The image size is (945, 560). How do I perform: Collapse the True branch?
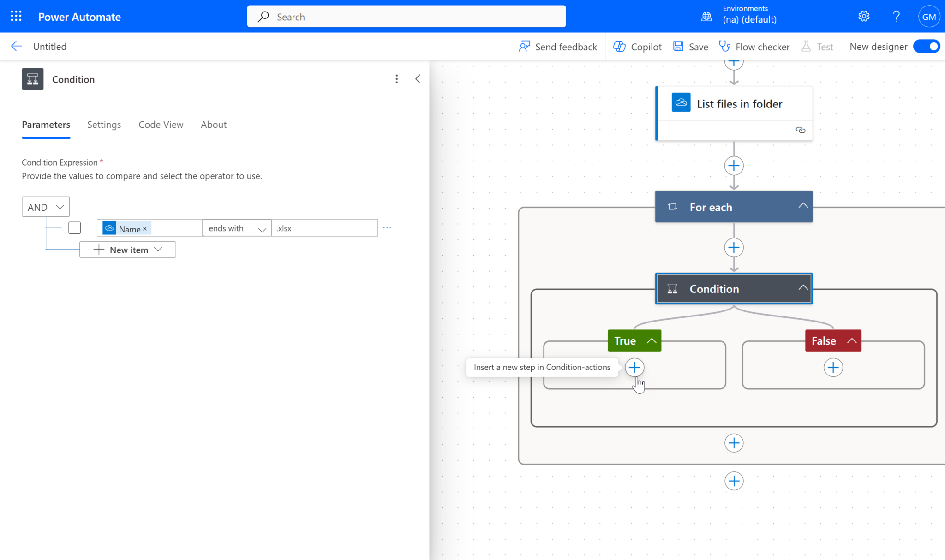point(652,341)
